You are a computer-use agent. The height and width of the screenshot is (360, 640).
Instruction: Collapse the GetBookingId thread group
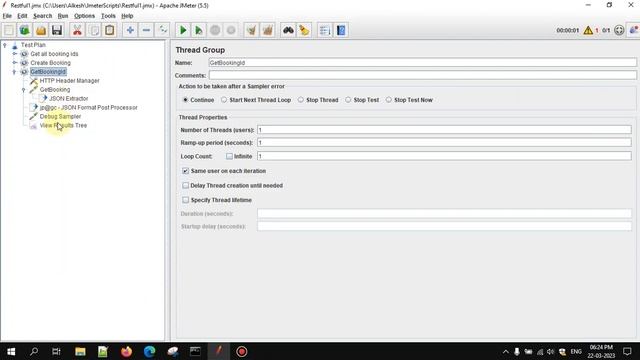14,72
